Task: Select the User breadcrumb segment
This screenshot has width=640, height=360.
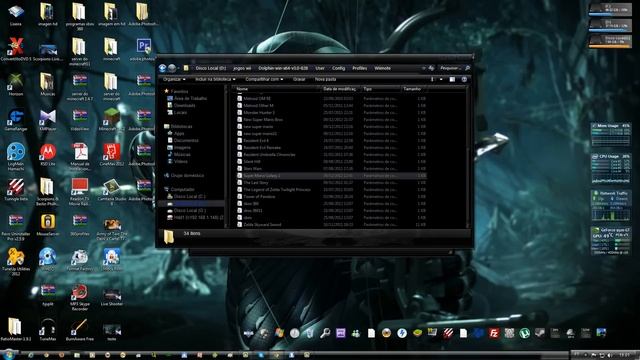Action: click(x=320, y=68)
